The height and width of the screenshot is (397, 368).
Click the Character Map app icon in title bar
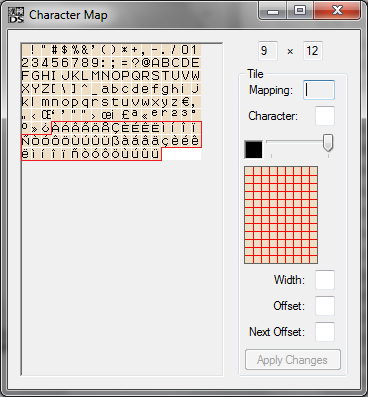(16, 15)
